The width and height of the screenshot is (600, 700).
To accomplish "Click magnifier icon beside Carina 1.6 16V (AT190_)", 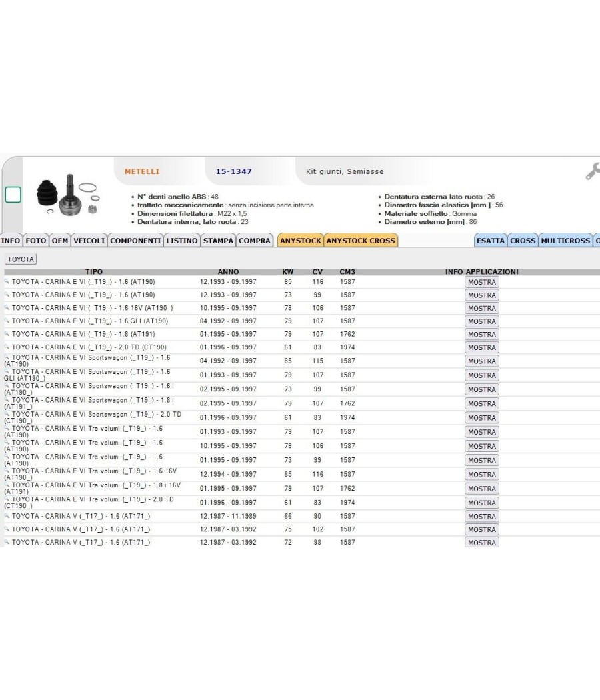I will 7,307.
